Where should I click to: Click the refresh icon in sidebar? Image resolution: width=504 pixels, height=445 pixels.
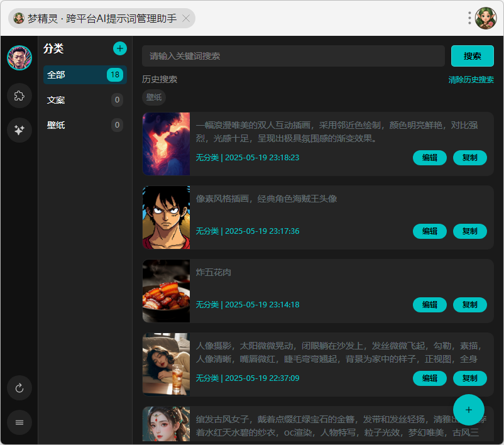[19, 388]
